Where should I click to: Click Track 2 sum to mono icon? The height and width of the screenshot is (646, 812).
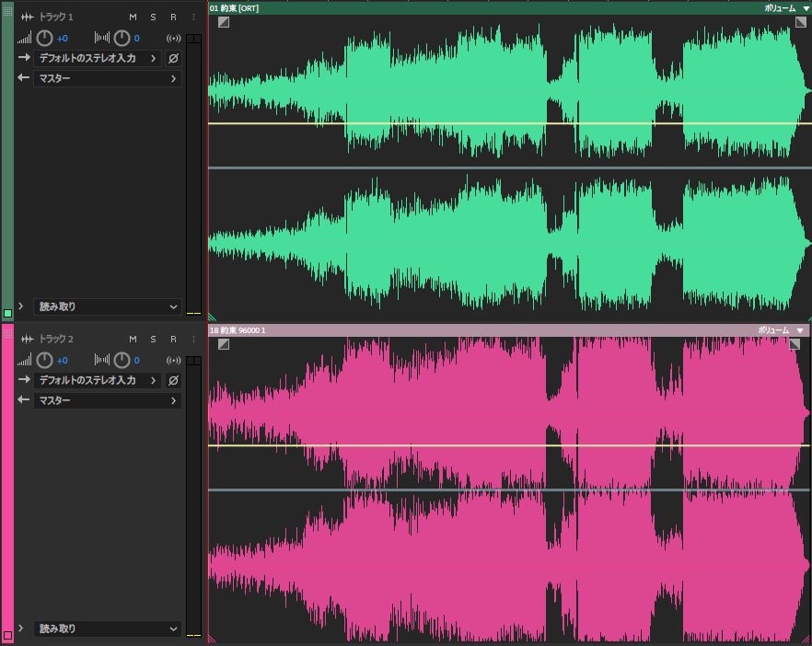(173, 361)
